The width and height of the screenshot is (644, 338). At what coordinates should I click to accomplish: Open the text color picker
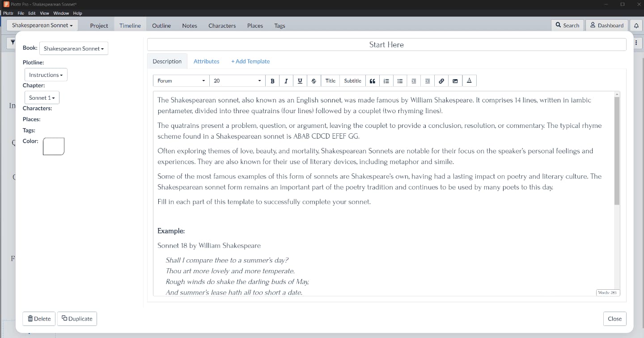pyautogui.click(x=469, y=81)
